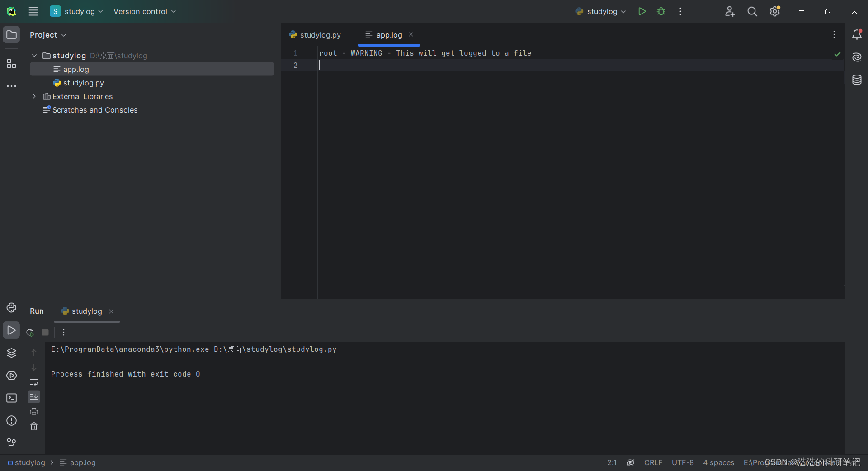The image size is (868, 471).
Task: Open the studylog run configuration dropdown
Action: 600,11
